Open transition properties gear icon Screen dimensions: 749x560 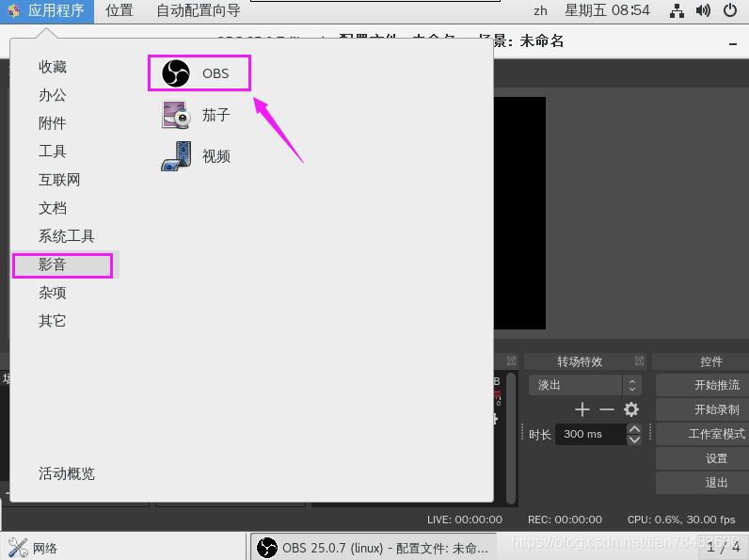click(631, 409)
